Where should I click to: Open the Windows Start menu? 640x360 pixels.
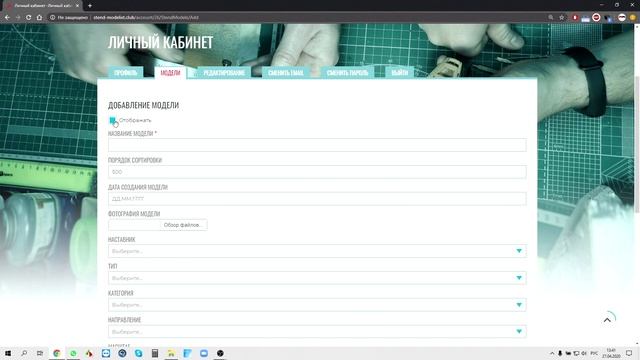click(x=8, y=353)
